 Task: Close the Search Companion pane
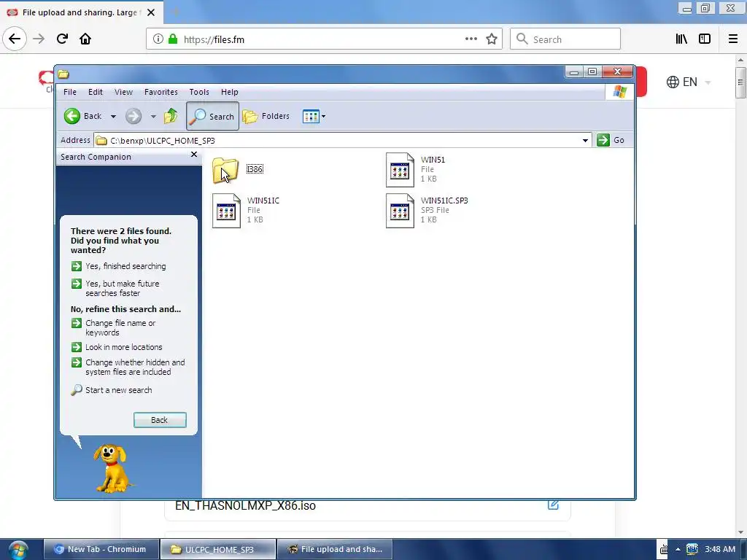coord(194,155)
